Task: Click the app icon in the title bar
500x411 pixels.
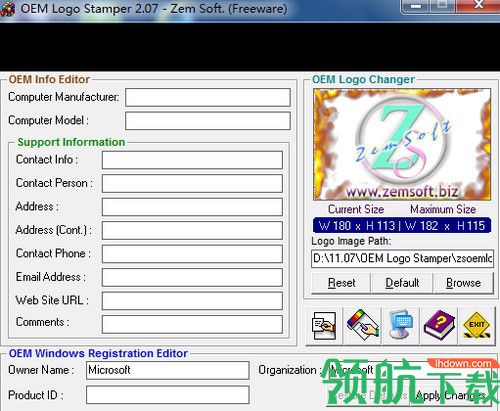Action: [x=7, y=9]
